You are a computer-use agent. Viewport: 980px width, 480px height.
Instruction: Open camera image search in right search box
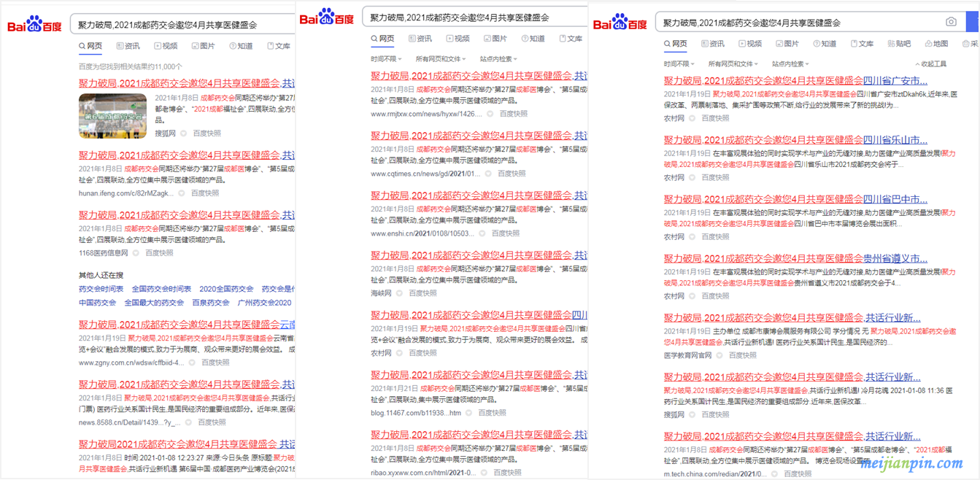[x=951, y=23]
